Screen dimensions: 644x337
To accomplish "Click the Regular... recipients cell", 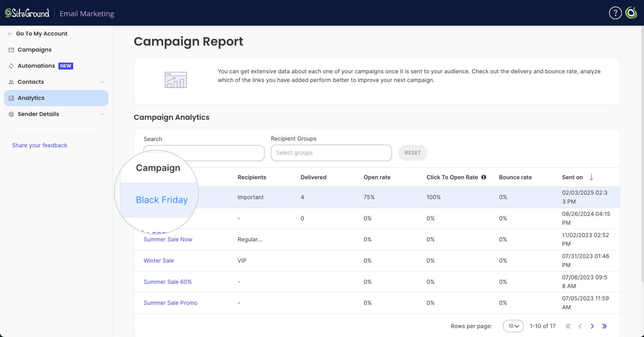I will [x=250, y=239].
